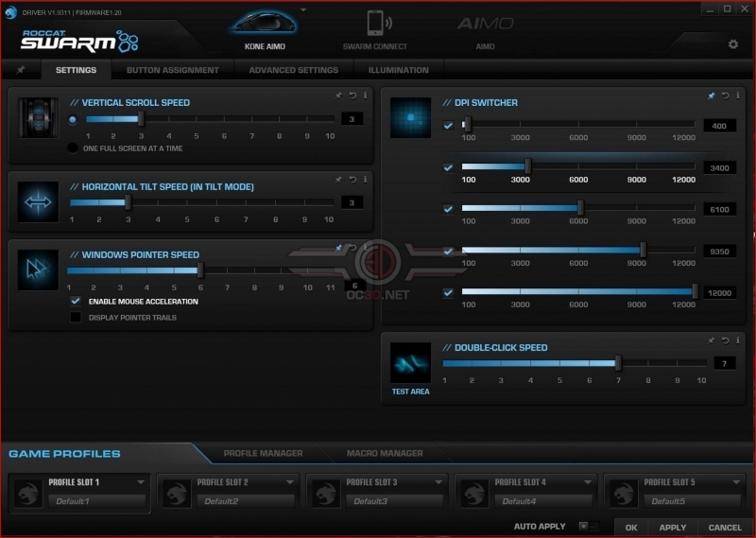756x538 pixels.
Task: Set vertical scroll speed slider to 7
Action: [x=251, y=119]
